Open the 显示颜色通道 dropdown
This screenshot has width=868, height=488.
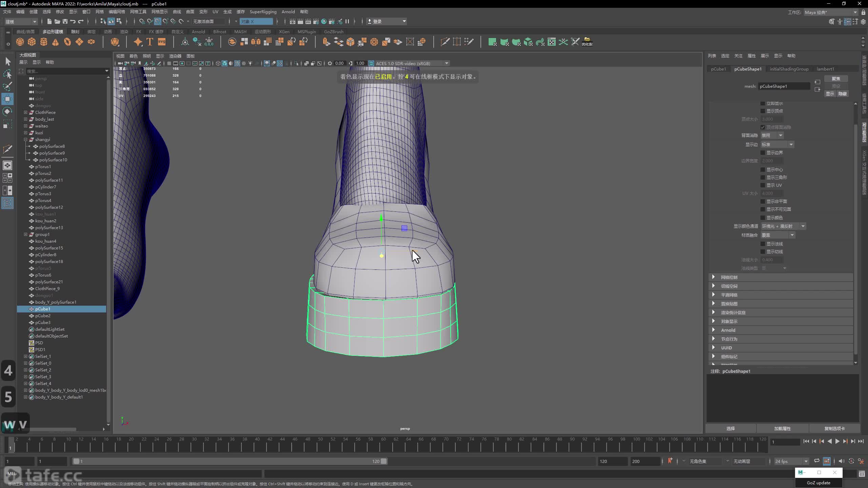coord(783,226)
